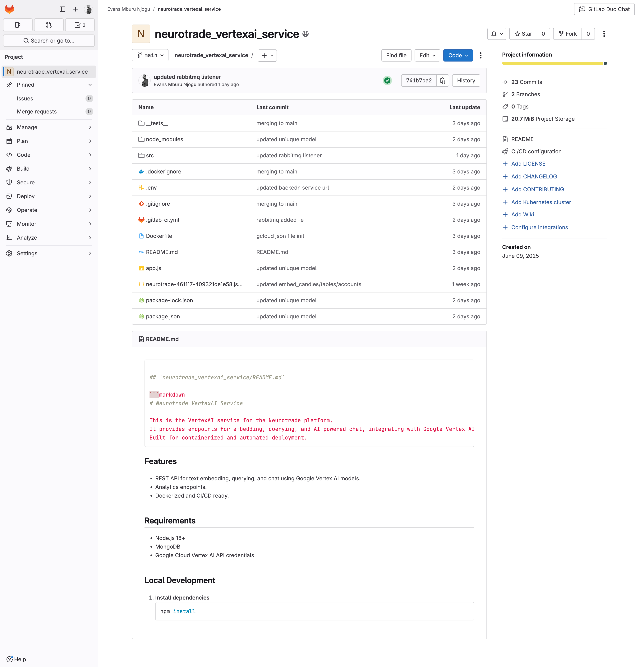644x667 pixels.
Task: Click the create new plus icon
Action: [76, 9]
